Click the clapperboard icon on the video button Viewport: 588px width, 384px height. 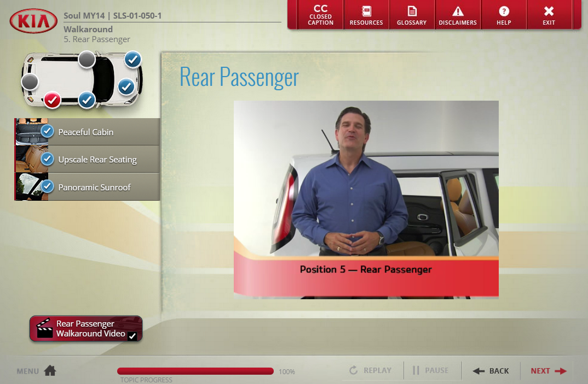pyautogui.click(x=44, y=328)
